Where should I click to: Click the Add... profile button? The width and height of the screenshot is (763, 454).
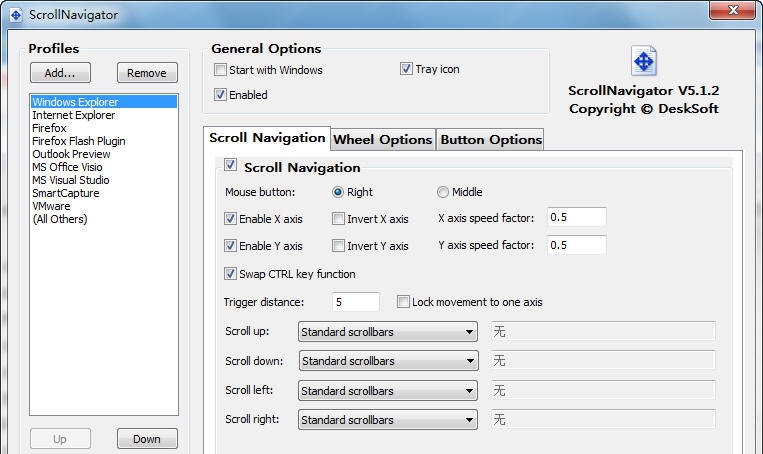59,73
